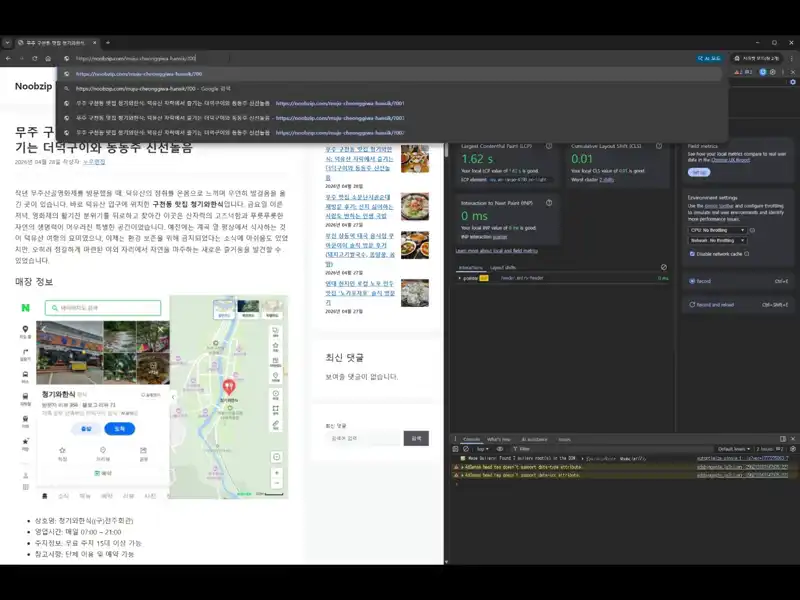Open the Default levels dropdown in Console
Viewport: 800px width, 600px height.
click(735, 449)
